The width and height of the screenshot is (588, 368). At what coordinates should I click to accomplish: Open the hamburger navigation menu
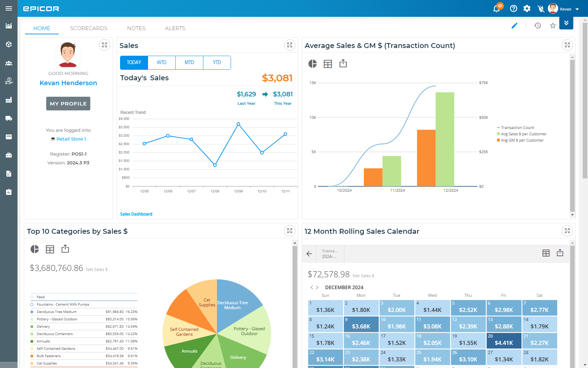click(x=9, y=8)
